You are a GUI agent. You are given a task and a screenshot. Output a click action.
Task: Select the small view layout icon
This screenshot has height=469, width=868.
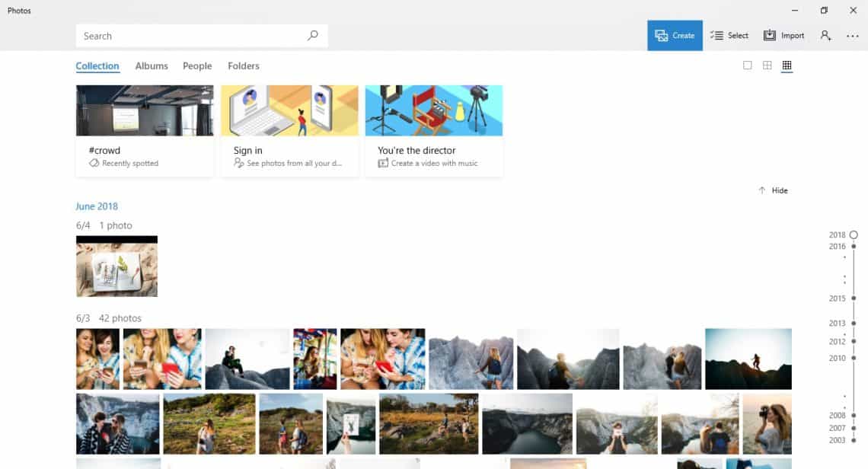[787, 65]
